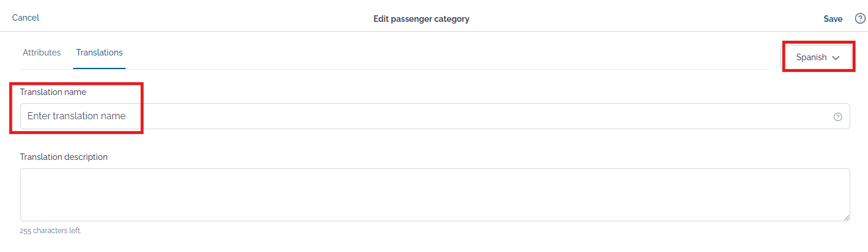This screenshot has width=868, height=252.
Task: Open the Spanish language selector
Action: [x=817, y=57]
